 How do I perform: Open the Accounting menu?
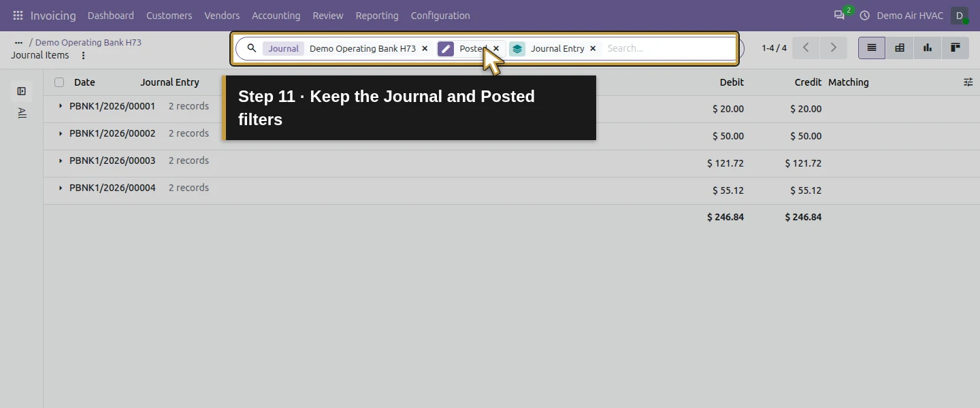tap(276, 15)
